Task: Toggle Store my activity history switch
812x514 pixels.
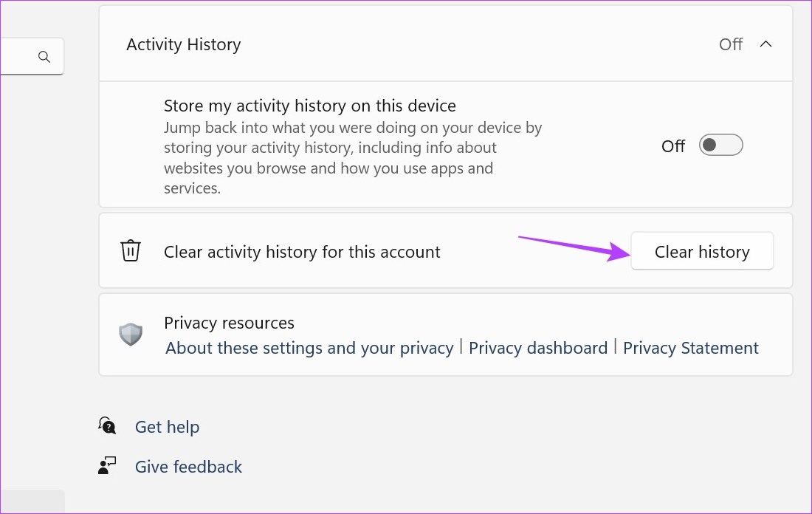Action: [721, 145]
